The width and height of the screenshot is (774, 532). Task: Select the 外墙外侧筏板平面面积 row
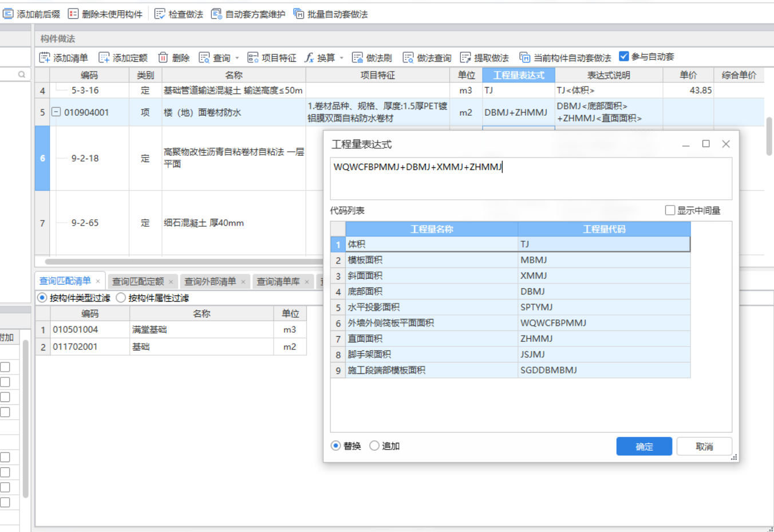click(x=510, y=323)
